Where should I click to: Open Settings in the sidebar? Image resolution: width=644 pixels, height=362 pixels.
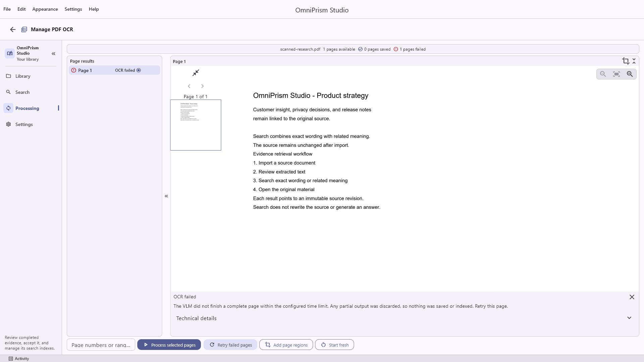[x=31, y=124]
